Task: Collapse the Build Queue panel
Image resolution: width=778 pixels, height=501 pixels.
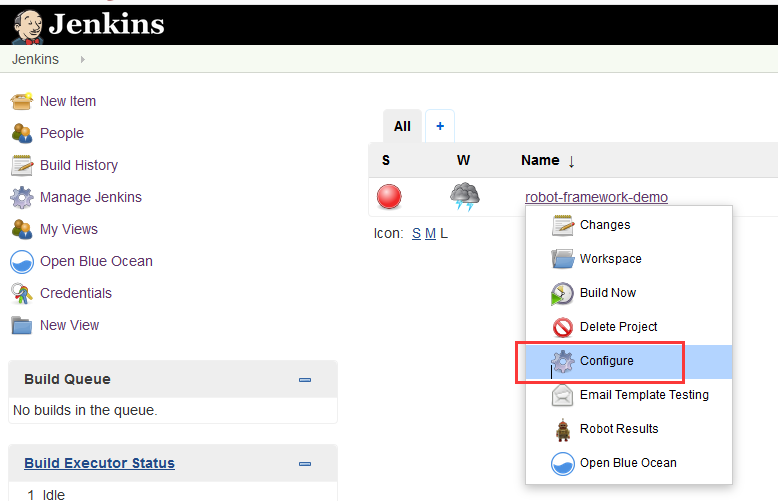Action: click(x=305, y=380)
